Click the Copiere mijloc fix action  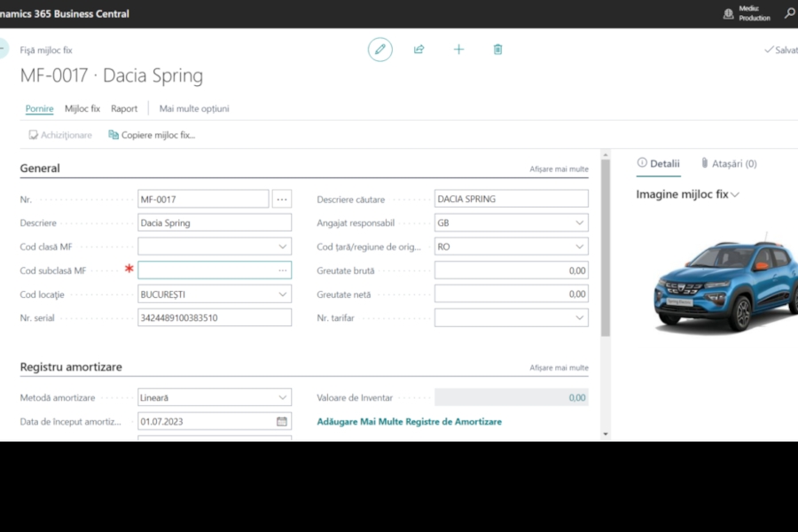click(x=152, y=135)
